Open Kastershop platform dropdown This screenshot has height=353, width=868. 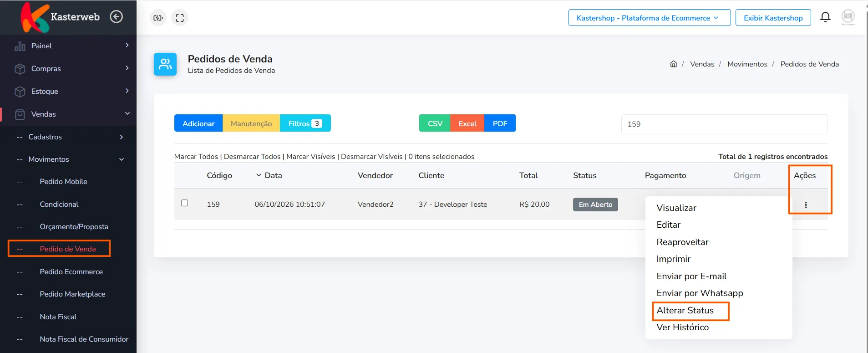coord(650,18)
